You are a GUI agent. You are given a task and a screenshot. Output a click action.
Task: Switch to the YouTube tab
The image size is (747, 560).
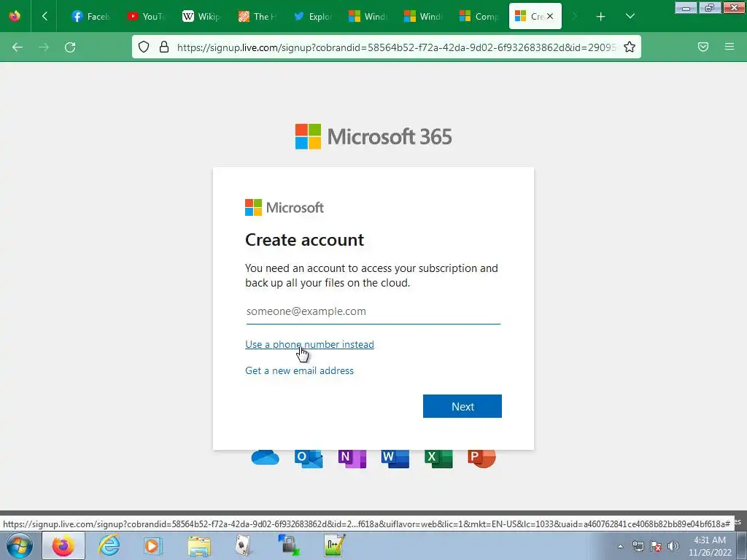(x=146, y=16)
